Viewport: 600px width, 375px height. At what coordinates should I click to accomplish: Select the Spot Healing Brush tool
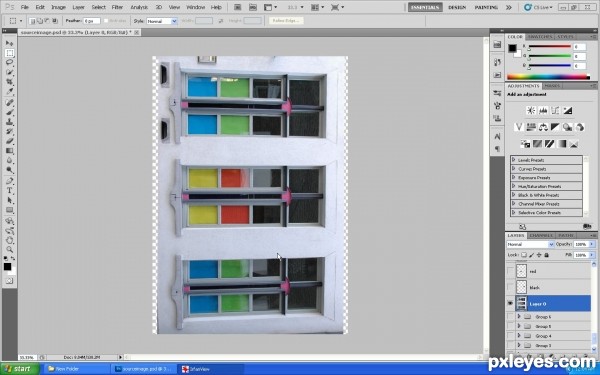[x=10, y=103]
